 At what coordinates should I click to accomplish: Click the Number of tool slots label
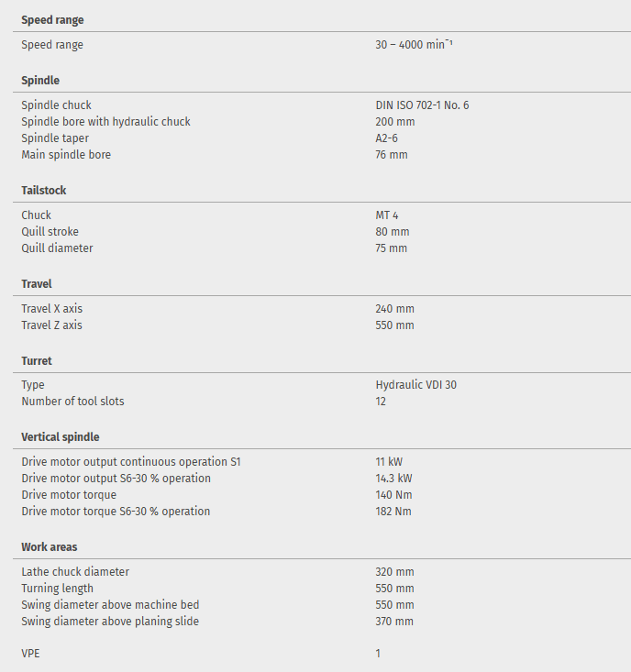72,402
